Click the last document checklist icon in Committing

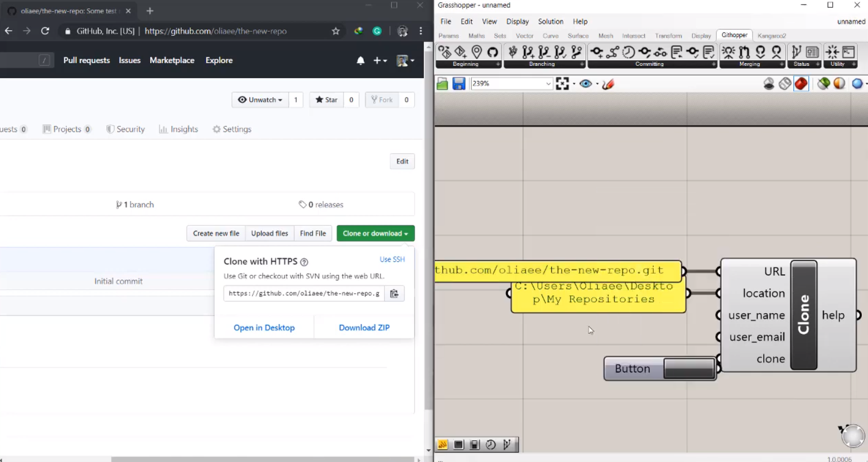point(708,52)
